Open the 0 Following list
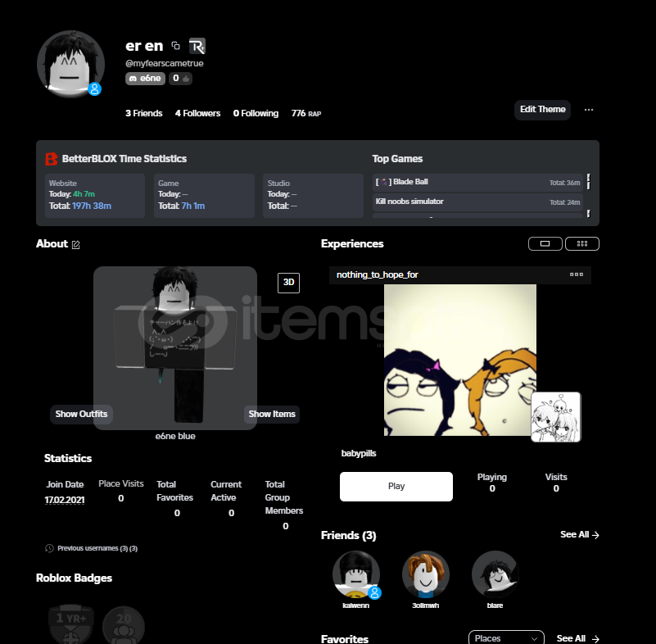Image resolution: width=656 pixels, height=644 pixels. coord(256,113)
